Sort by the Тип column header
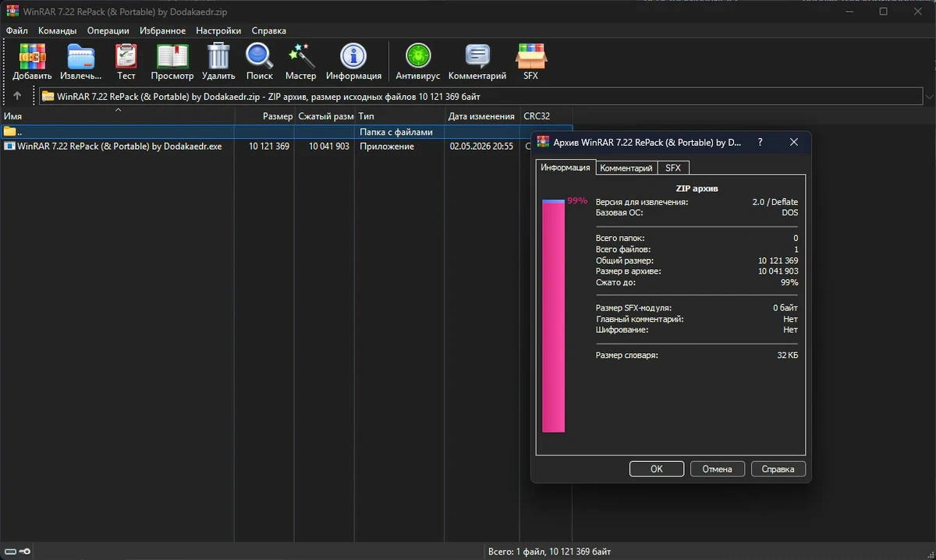This screenshot has width=936, height=560. click(400, 116)
